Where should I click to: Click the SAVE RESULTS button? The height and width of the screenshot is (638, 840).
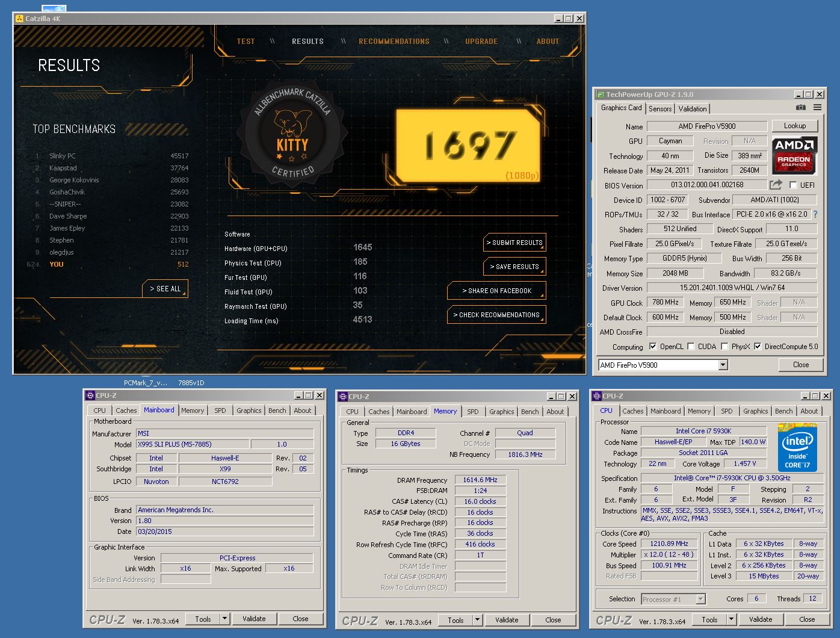pyautogui.click(x=514, y=267)
